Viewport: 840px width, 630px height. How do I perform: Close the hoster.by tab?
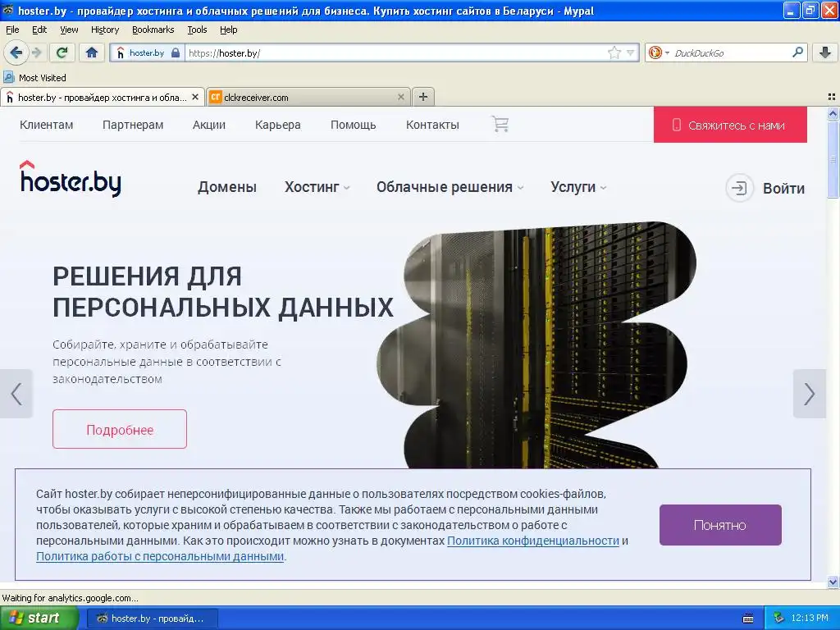195,97
